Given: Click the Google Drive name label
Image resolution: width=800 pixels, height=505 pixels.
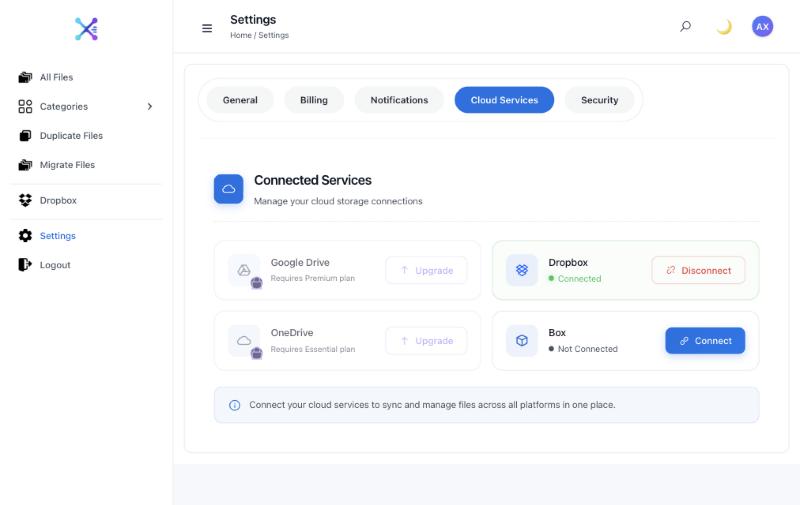Looking at the screenshot, I should coord(300,262).
